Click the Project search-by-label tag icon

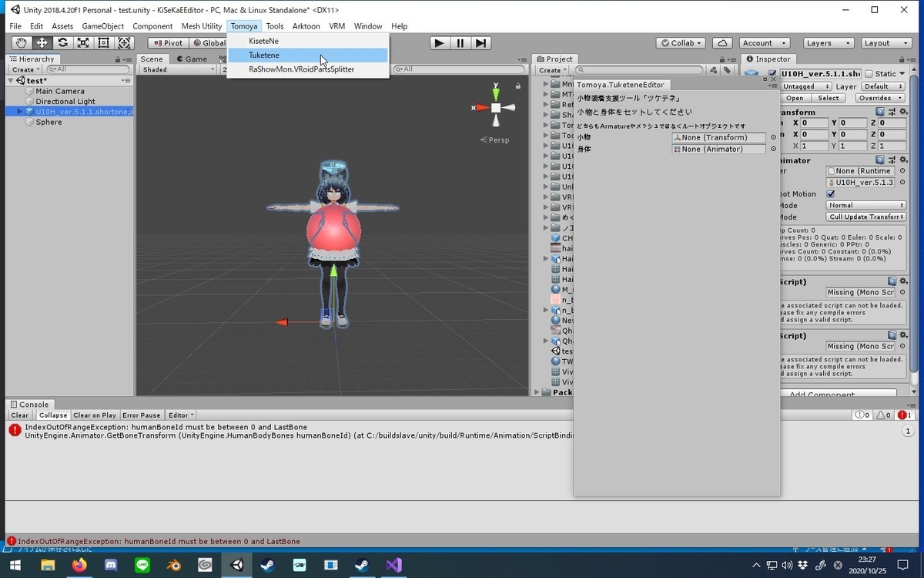tap(726, 69)
